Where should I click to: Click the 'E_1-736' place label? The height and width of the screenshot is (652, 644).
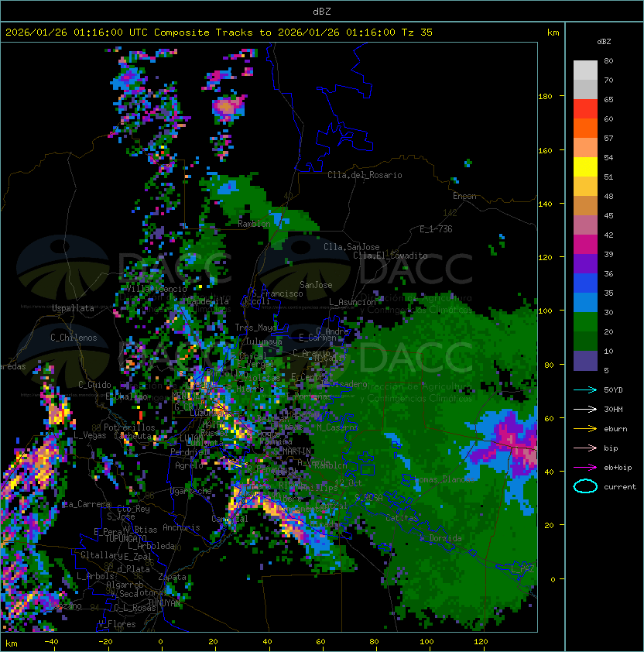pyautogui.click(x=436, y=229)
